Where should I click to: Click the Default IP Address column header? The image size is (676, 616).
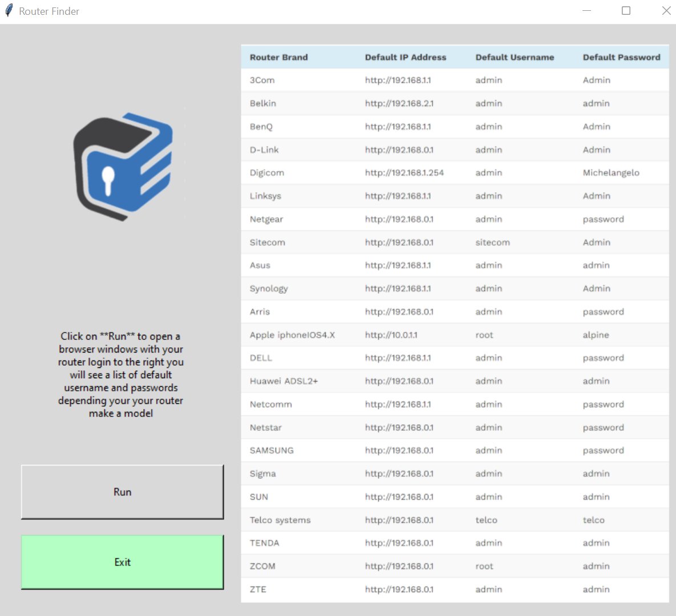[406, 57]
